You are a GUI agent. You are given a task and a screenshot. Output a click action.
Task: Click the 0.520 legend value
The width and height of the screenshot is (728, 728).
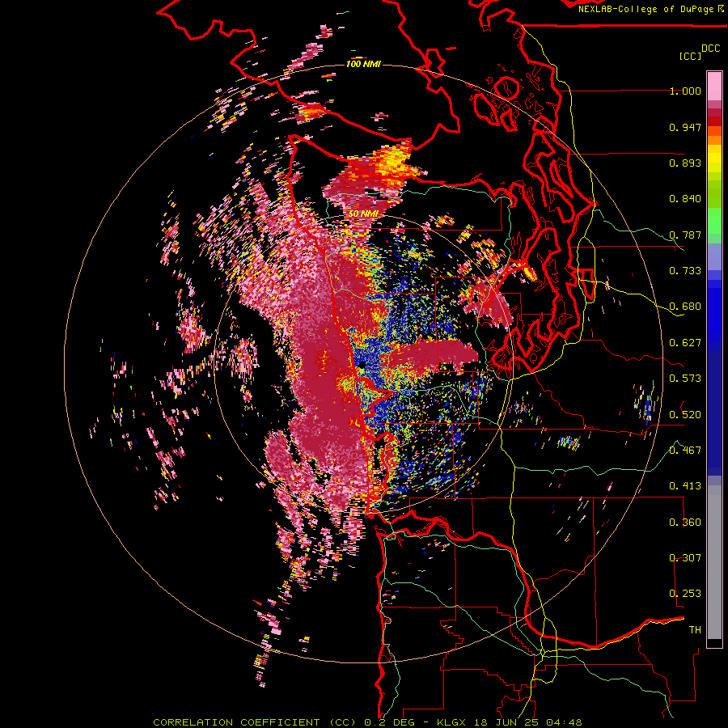coord(685,414)
